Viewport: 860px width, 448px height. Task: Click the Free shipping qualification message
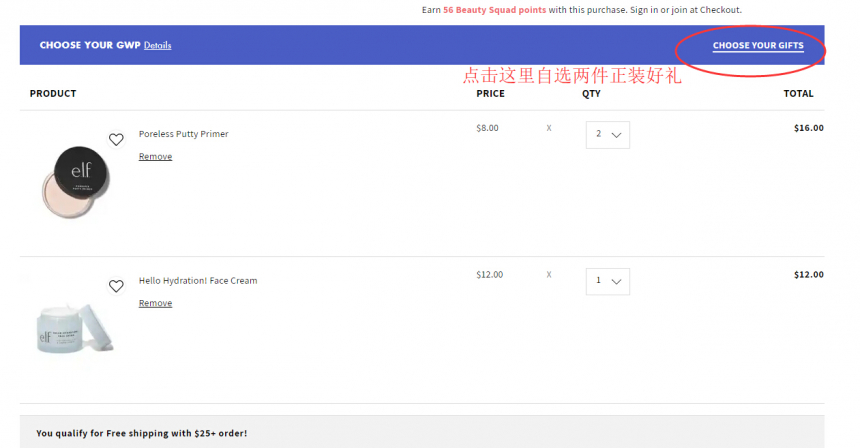point(142,433)
